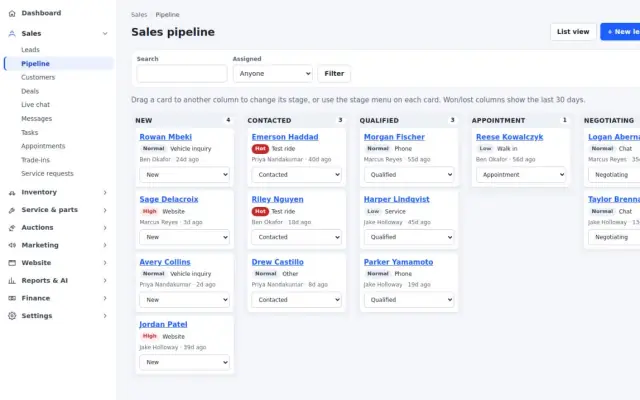640x400 pixels.
Task: Expand the Reports & AI chevron
Action: [105, 281]
